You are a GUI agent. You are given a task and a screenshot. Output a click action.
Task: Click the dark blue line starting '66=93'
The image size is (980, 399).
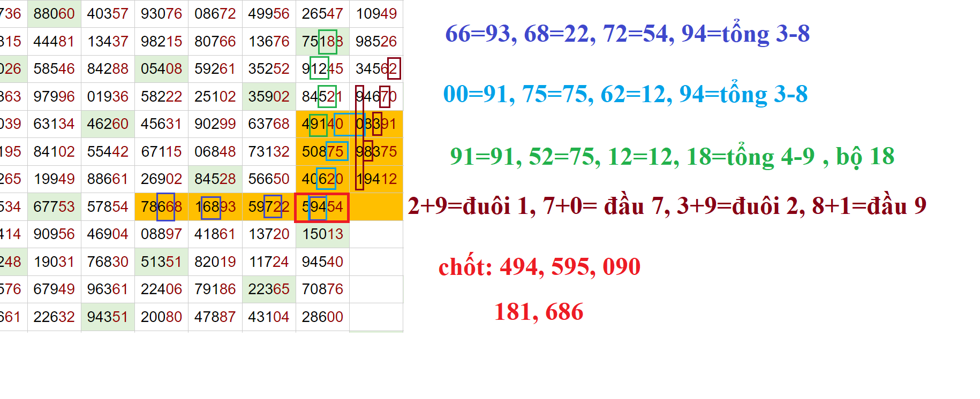point(627,34)
